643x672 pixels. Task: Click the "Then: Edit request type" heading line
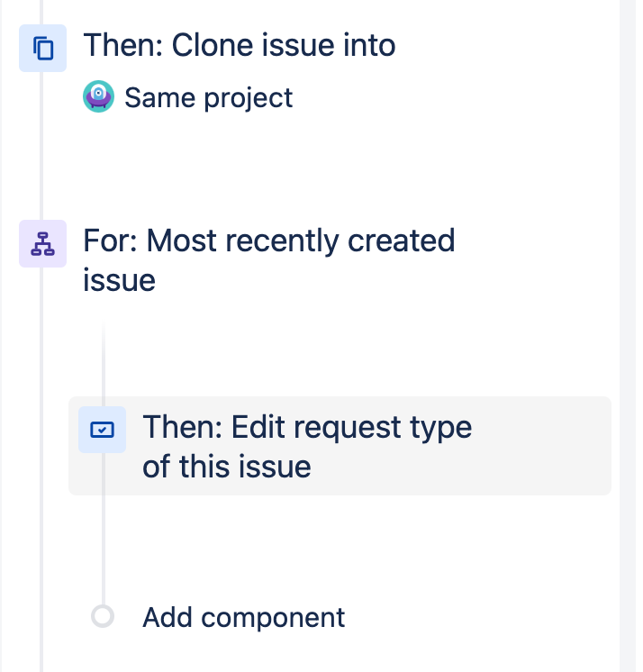tap(306, 426)
